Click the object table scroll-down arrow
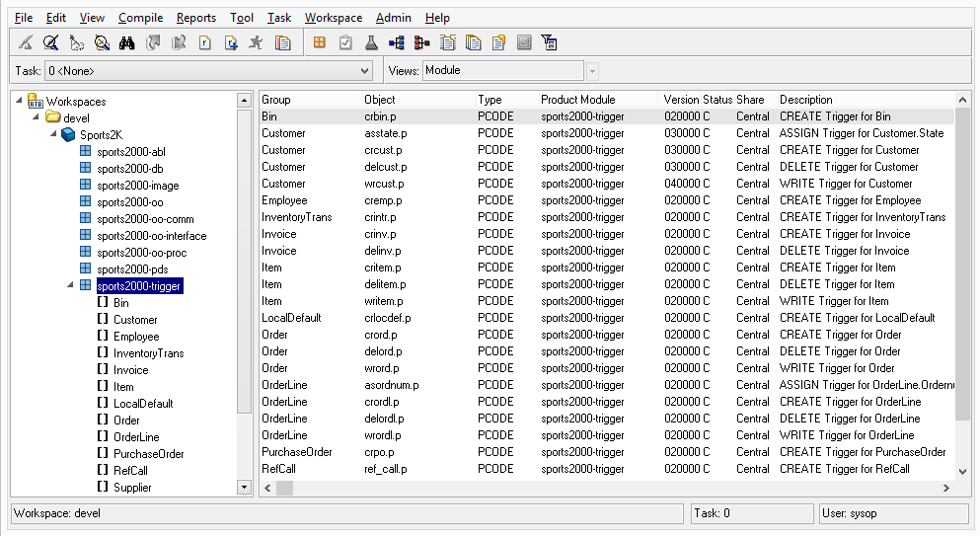 (962, 472)
